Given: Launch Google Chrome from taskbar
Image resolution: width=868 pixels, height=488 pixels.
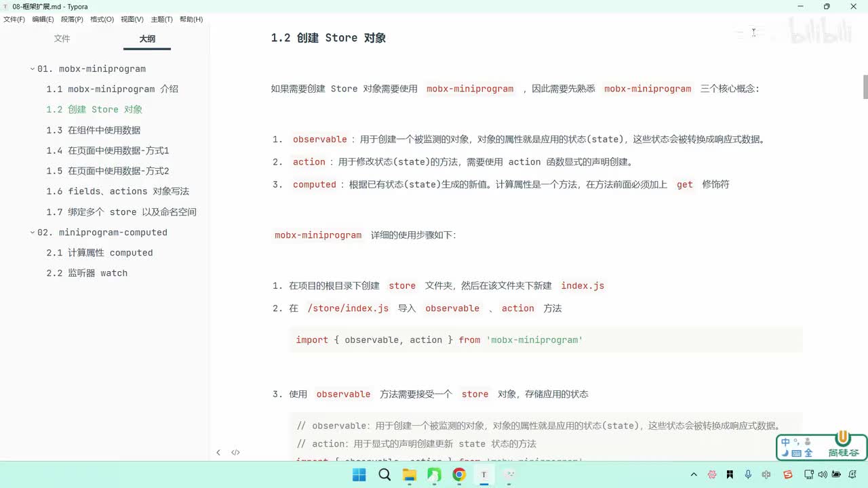Looking at the screenshot, I should pos(459,474).
